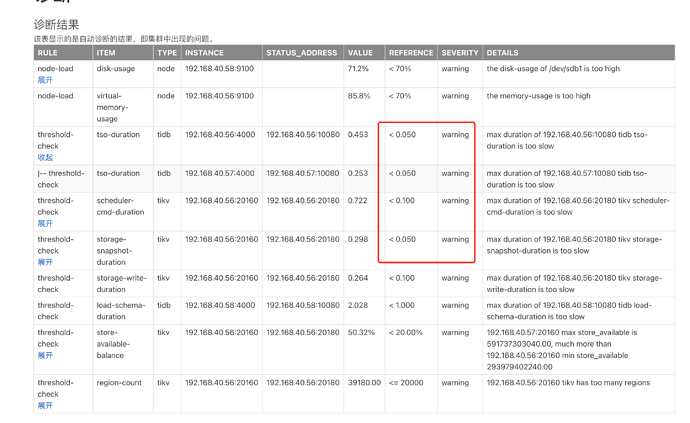
Task: Select the value 0.453
Action: tap(358, 135)
